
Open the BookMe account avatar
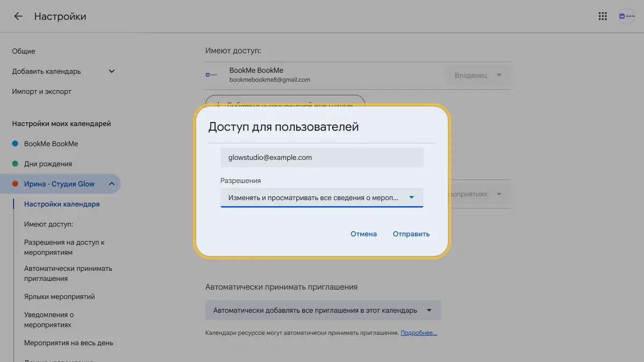point(626,16)
